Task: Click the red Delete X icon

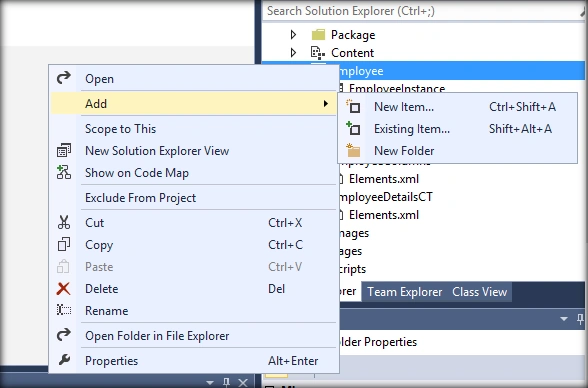Action: [63, 289]
